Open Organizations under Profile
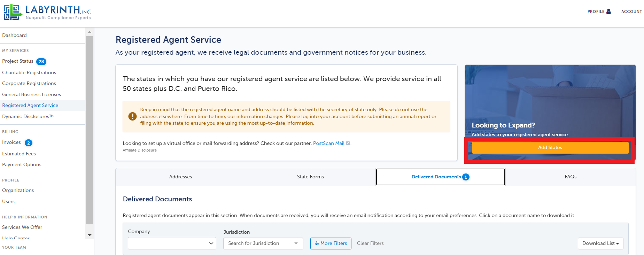The width and height of the screenshot is (644, 255). click(x=18, y=191)
